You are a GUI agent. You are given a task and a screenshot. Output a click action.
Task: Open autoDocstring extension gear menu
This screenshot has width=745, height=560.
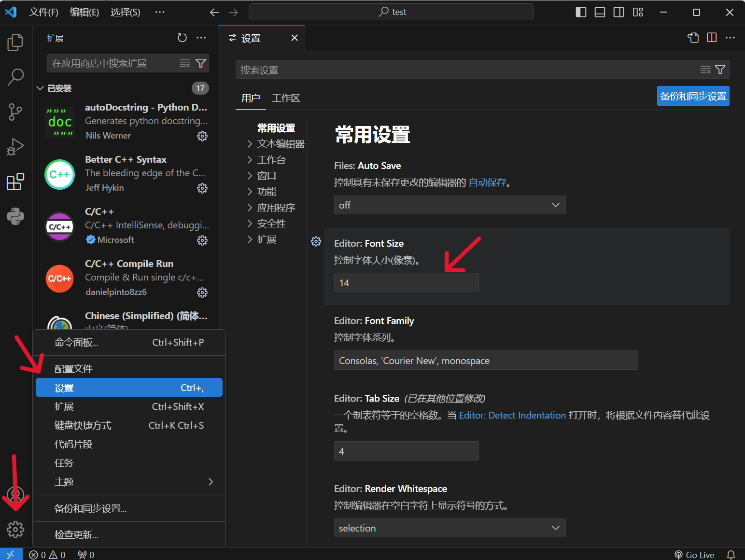(202, 136)
